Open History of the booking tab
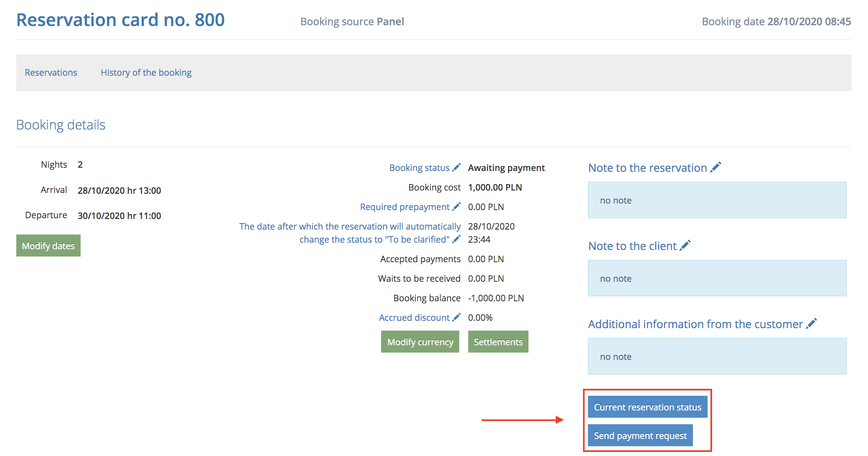Viewport: 868px width, 456px height. pyautogui.click(x=146, y=72)
